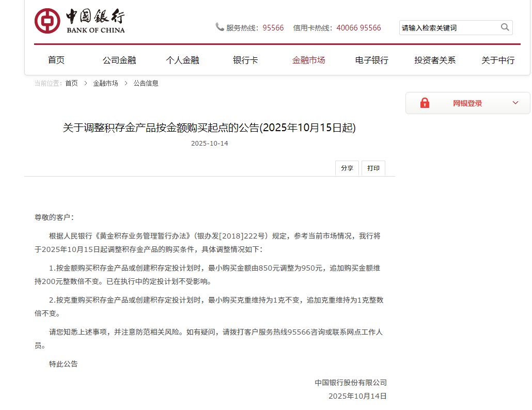The image size is (532, 410).
Task: Open the 投资者关系 menu item
Action: 436,60
